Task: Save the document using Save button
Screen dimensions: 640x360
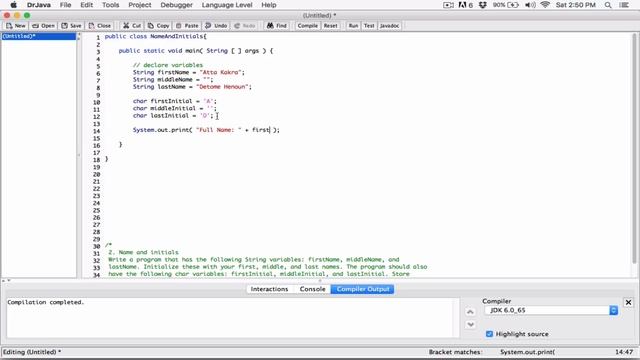Action: pyautogui.click(x=71, y=26)
